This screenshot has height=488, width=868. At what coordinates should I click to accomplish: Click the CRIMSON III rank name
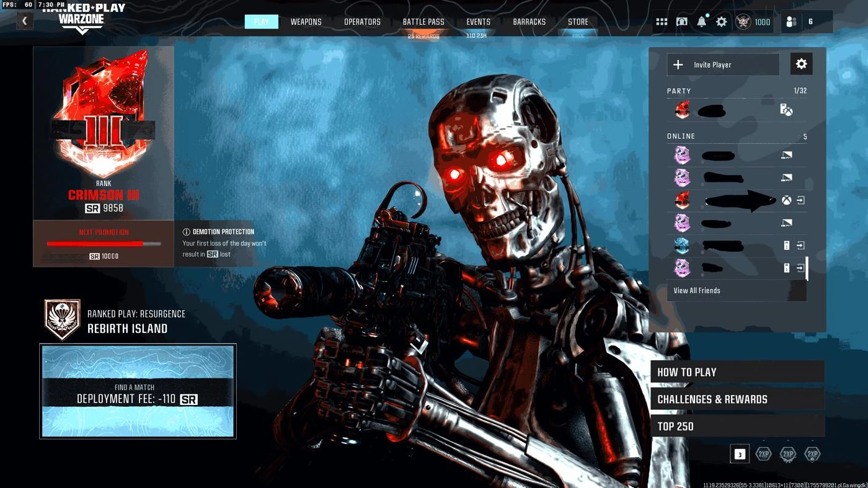104,195
